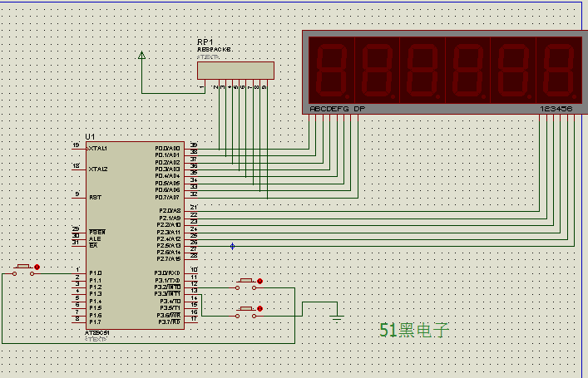
Task: Click the P0.7/AD7 pin label
Action: click(167, 197)
